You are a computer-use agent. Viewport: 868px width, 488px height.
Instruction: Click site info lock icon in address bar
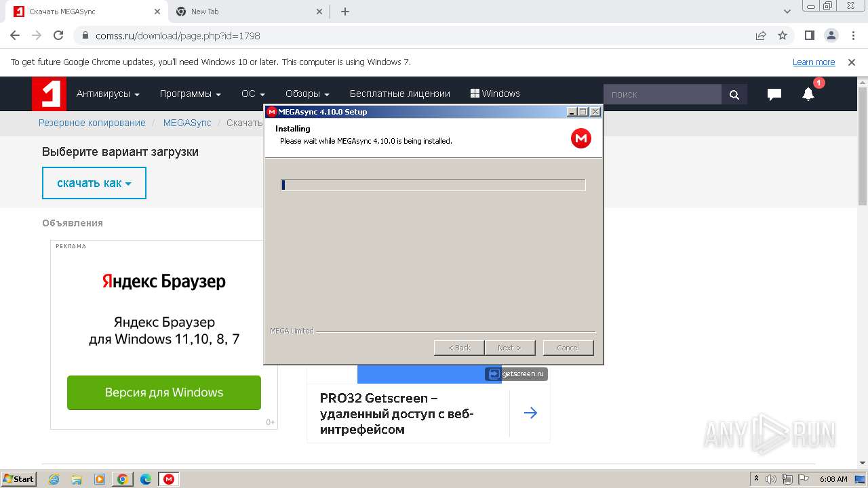[x=85, y=35]
